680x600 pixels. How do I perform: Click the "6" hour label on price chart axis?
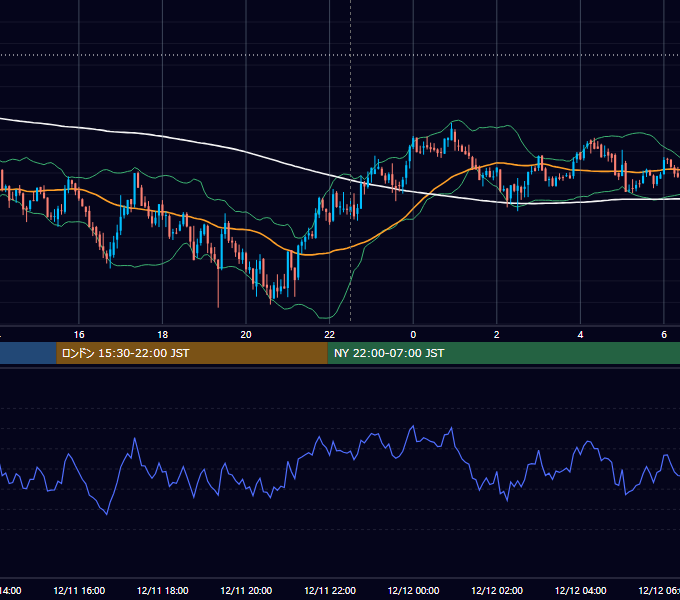pyautogui.click(x=664, y=335)
